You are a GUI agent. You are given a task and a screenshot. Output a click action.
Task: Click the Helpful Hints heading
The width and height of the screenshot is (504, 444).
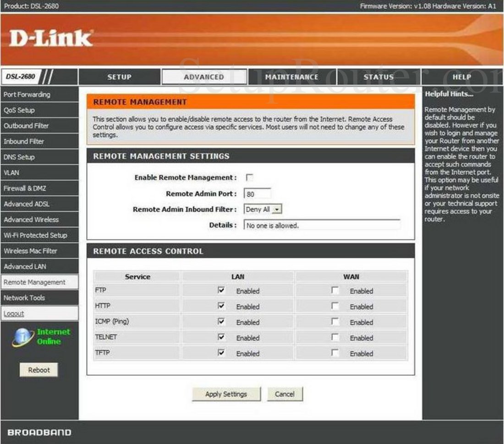tap(449, 94)
